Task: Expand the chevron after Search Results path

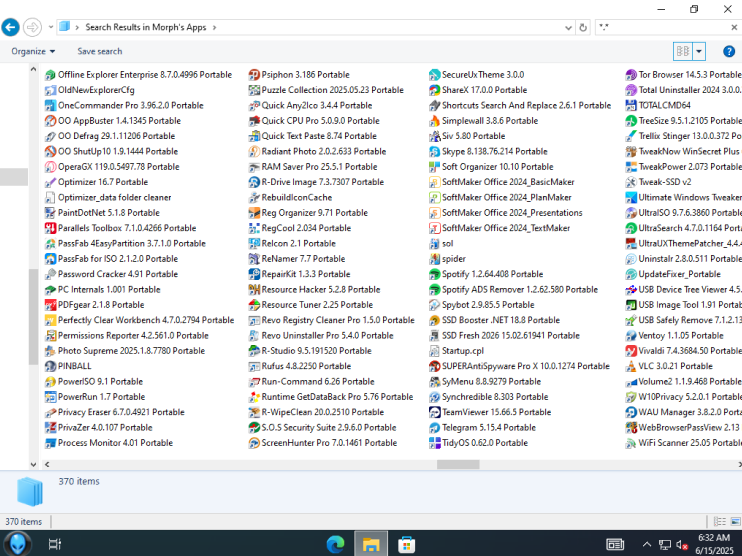Action: click(214, 27)
